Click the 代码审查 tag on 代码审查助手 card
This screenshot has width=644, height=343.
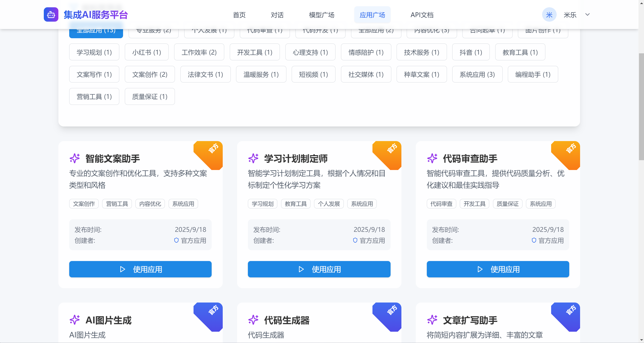click(x=441, y=204)
